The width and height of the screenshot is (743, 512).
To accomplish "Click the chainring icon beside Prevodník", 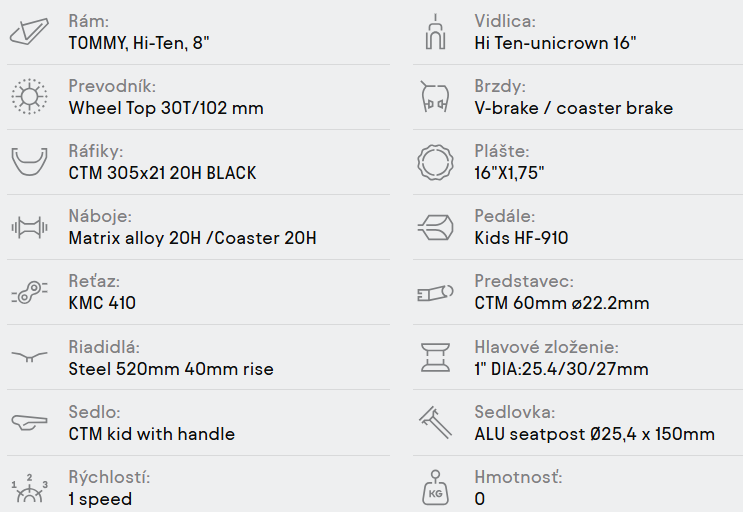I will pyautogui.click(x=28, y=97).
